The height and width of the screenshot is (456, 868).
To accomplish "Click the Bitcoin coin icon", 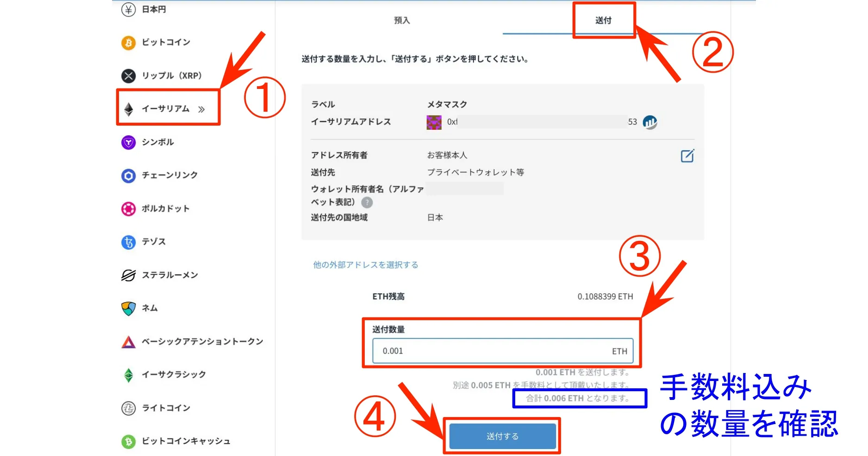I will [128, 43].
